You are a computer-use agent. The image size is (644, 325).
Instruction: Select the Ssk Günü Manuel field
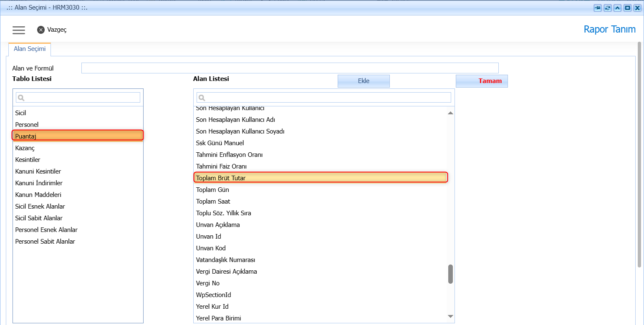point(321,143)
